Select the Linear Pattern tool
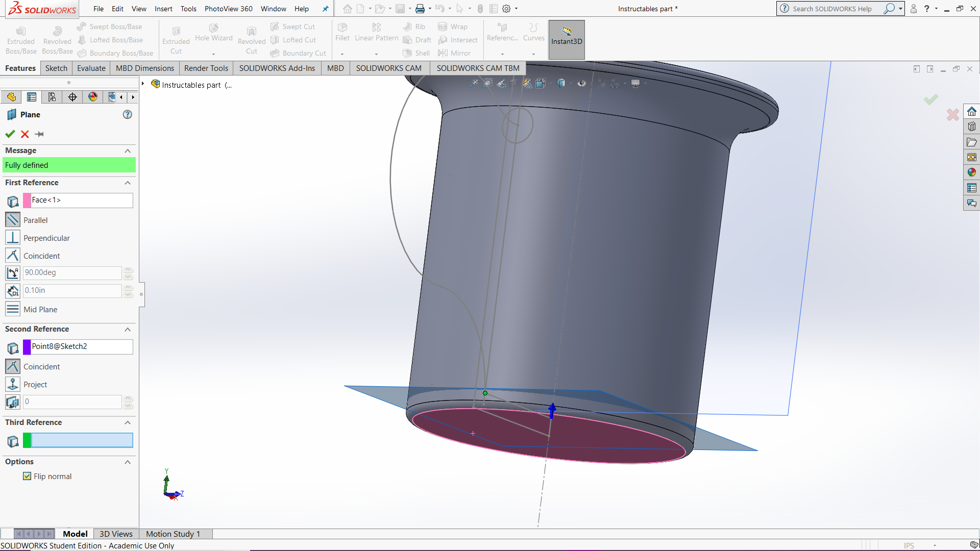Screen dimensions: 980x551 pyautogui.click(x=376, y=32)
